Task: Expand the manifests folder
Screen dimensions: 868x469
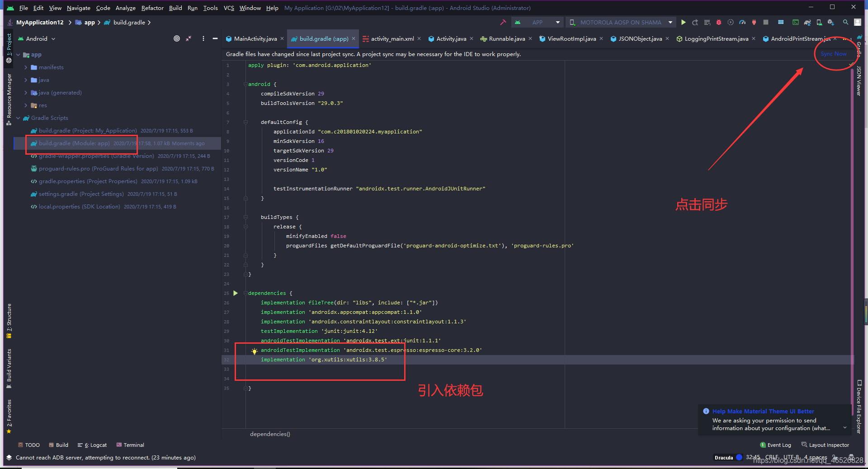Action: (26, 67)
